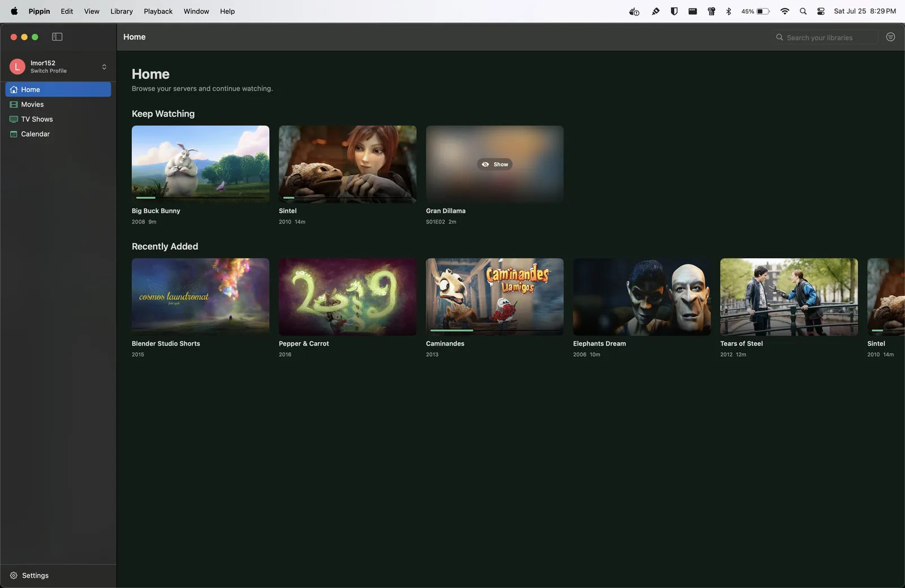
Task: Click the Blender Studio Shorts title
Action: pyautogui.click(x=166, y=344)
